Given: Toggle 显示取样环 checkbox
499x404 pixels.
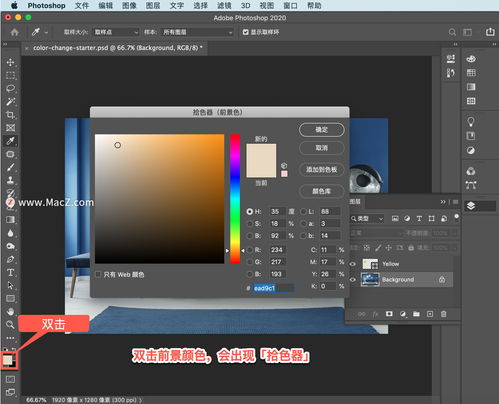Looking at the screenshot, I should coord(246,32).
